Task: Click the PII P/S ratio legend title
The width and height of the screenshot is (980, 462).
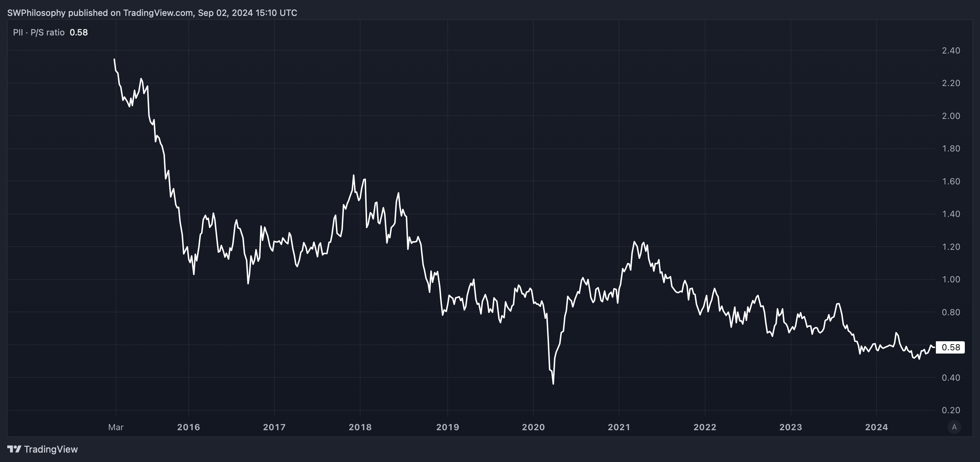Action: [x=38, y=32]
